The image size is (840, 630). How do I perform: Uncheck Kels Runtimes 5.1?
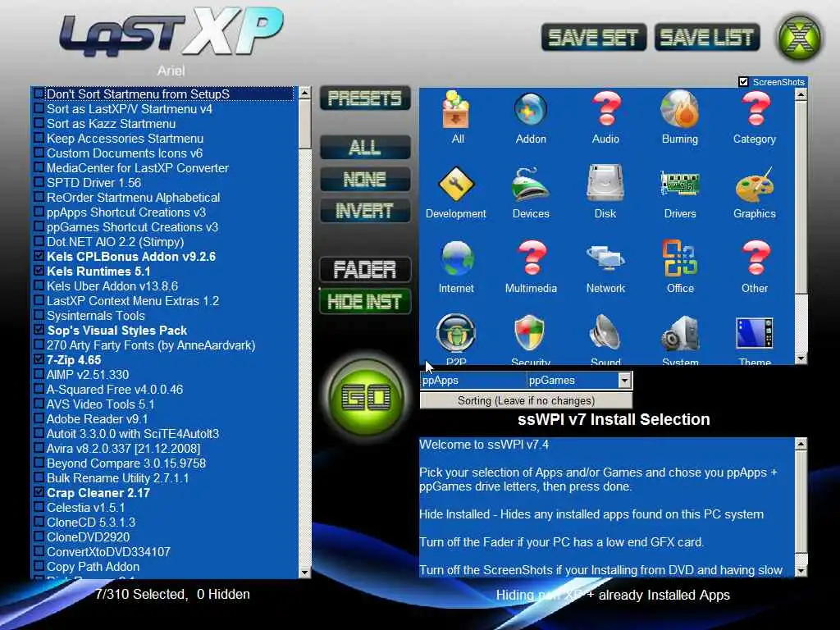pos(39,271)
